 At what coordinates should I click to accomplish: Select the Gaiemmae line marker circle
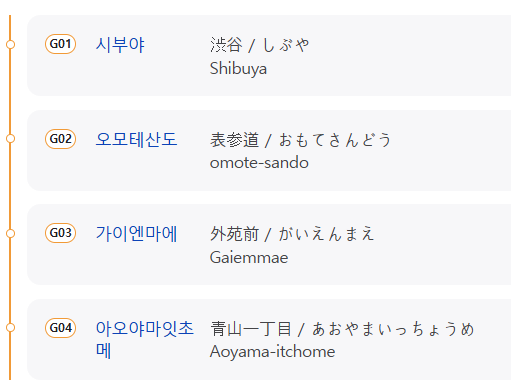click(10, 234)
